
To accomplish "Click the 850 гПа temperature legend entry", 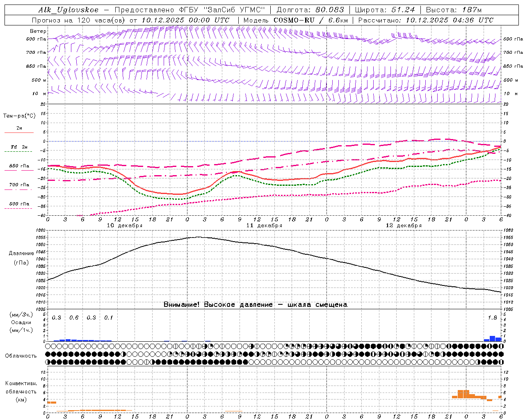I will [19, 166].
